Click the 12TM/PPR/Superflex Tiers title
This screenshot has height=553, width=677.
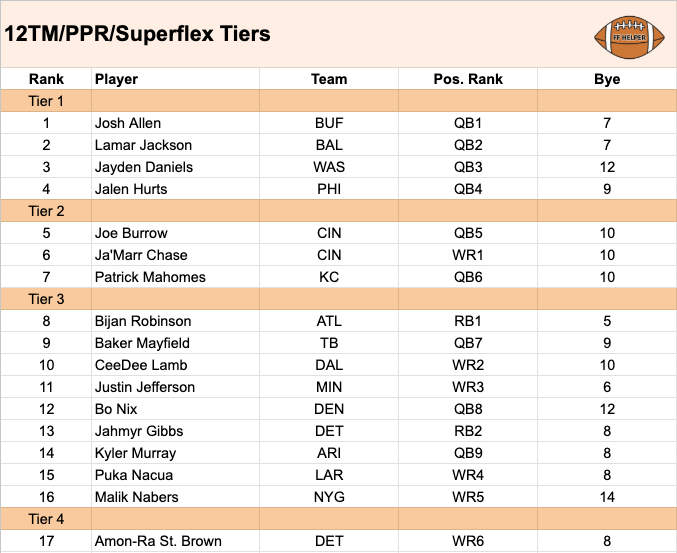[x=137, y=35]
